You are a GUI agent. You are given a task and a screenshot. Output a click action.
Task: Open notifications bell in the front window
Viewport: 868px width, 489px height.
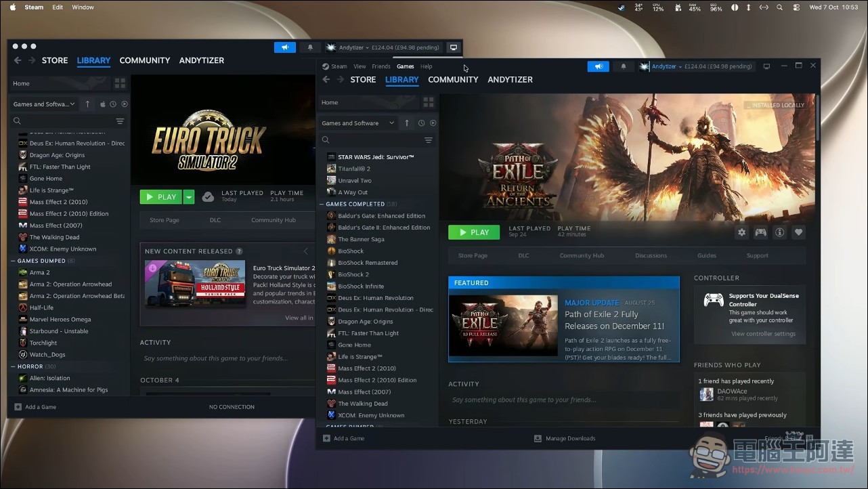pos(624,66)
